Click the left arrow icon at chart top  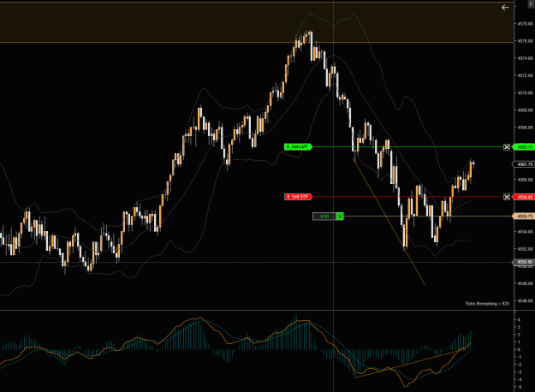[x=505, y=7]
